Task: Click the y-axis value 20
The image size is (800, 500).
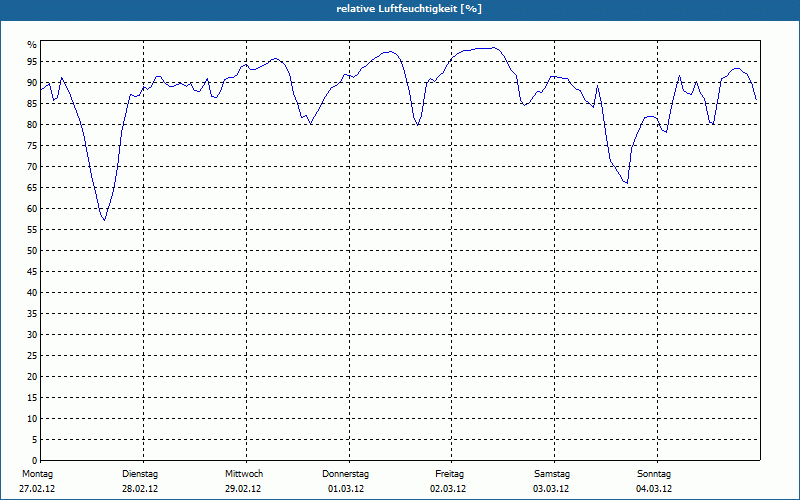Action: tap(32, 377)
